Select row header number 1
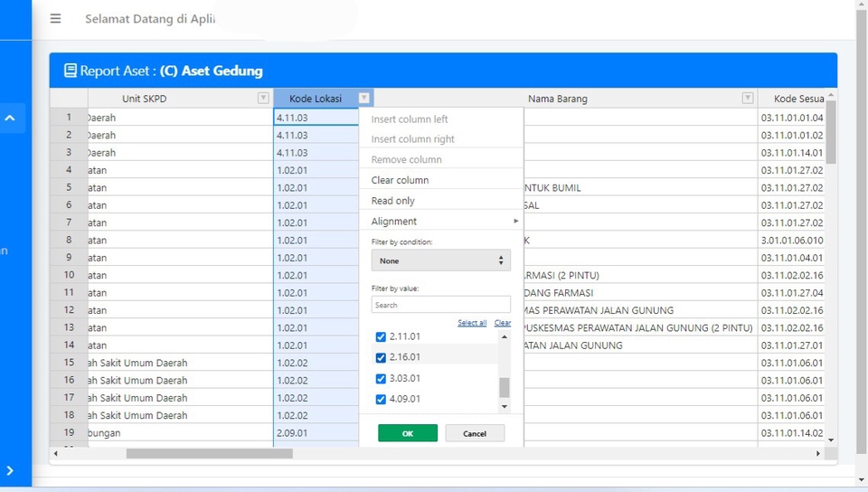The image size is (868, 492). [x=69, y=117]
